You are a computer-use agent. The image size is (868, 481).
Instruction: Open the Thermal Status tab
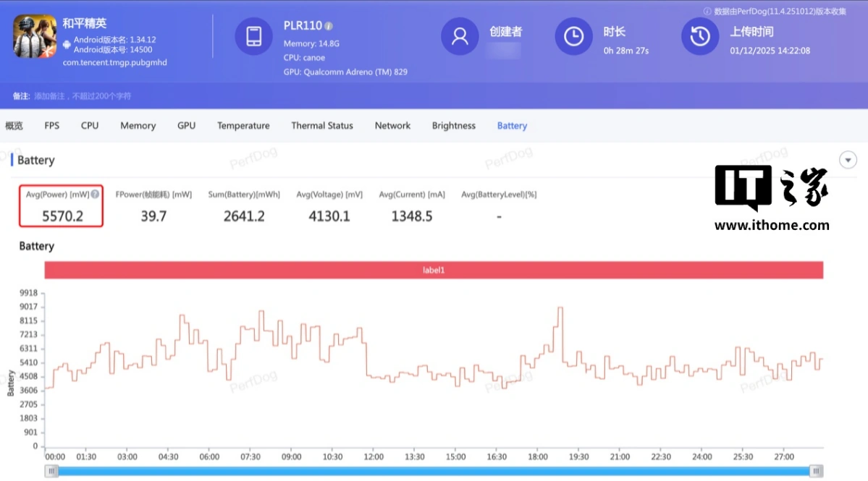pos(322,126)
